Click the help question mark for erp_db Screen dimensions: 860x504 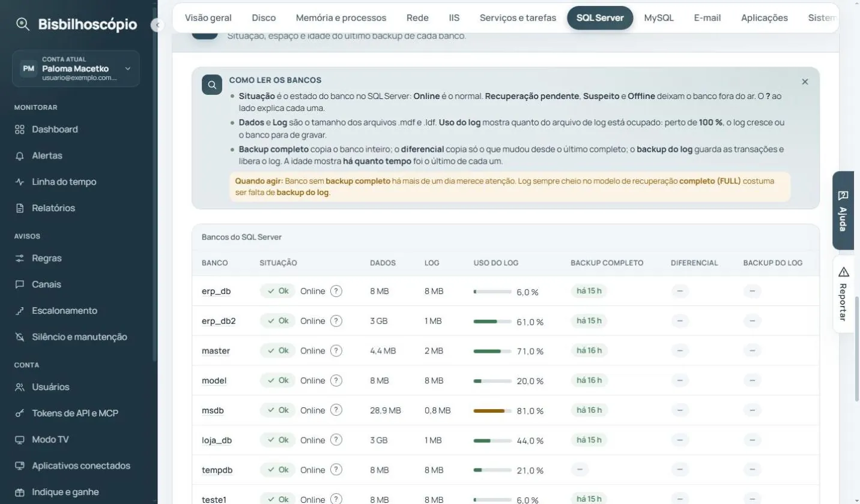(x=336, y=291)
